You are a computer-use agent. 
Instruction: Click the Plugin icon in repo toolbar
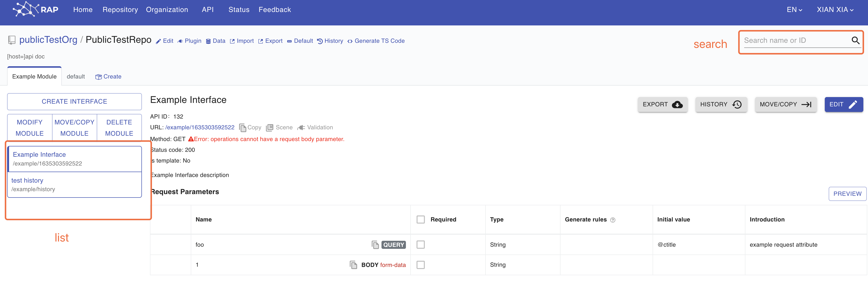[180, 41]
